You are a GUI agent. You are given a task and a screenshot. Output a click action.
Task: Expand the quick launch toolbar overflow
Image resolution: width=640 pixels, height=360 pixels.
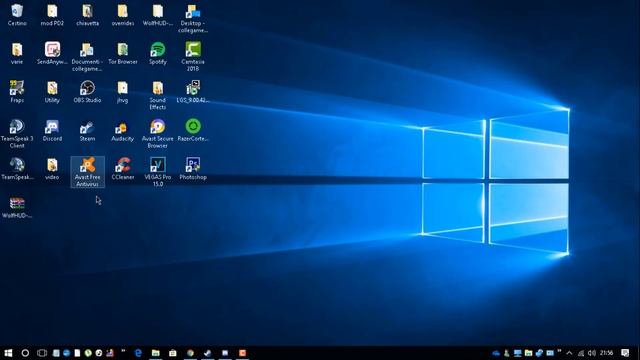pyautogui.click(x=123, y=351)
